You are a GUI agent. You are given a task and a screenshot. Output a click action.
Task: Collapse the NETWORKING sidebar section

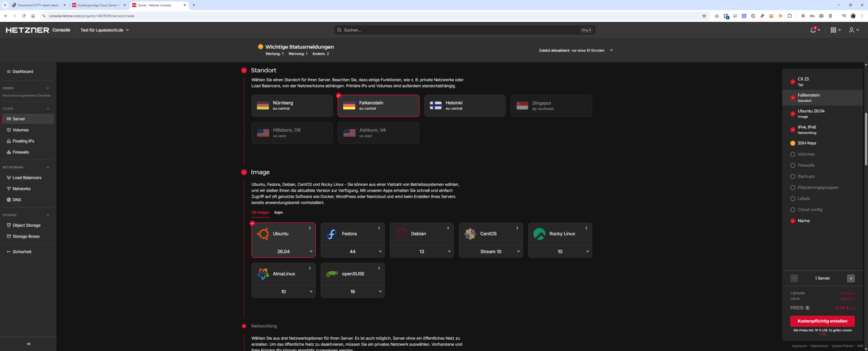[x=48, y=167]
